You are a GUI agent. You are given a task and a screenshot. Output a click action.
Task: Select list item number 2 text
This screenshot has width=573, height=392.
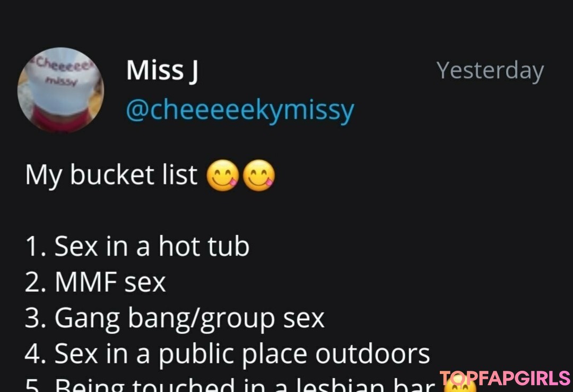[x=95, y=282]
